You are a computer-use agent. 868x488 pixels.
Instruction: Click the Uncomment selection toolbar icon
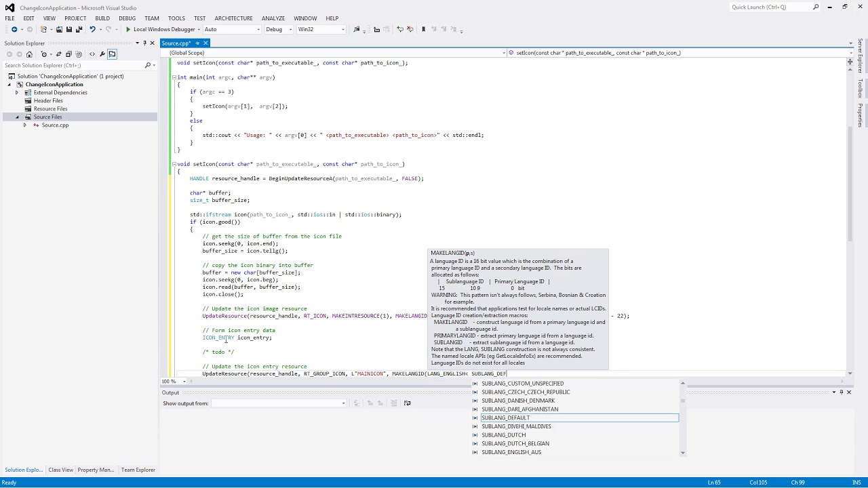coord(409,29)
